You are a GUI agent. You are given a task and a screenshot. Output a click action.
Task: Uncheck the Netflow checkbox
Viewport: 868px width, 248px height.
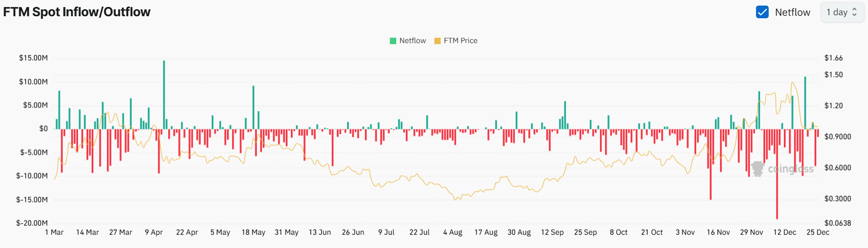pos(762,12)
